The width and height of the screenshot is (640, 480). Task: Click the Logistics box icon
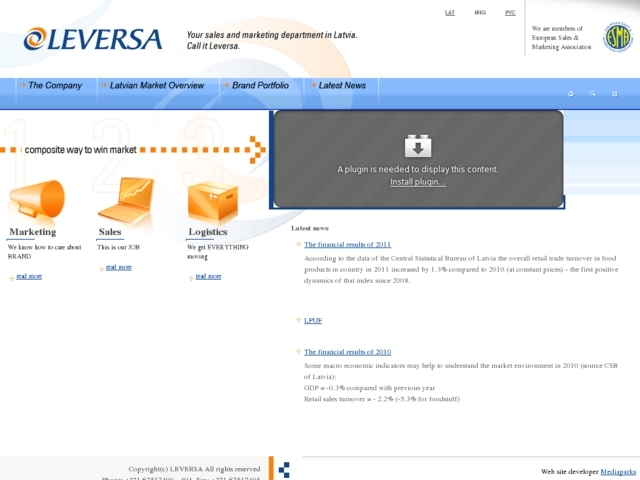(x=212, y=199)
